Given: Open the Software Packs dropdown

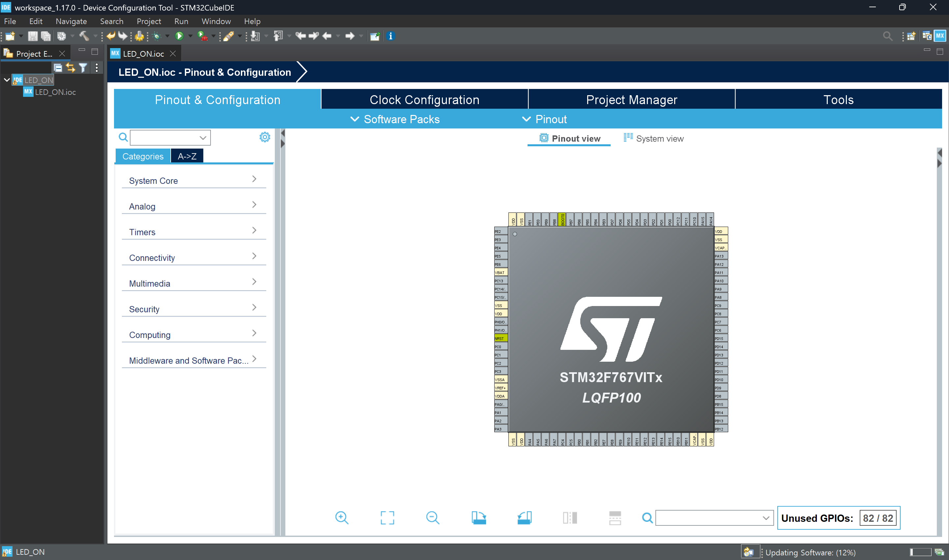Looking at the screenshot, I should [395, 119].
